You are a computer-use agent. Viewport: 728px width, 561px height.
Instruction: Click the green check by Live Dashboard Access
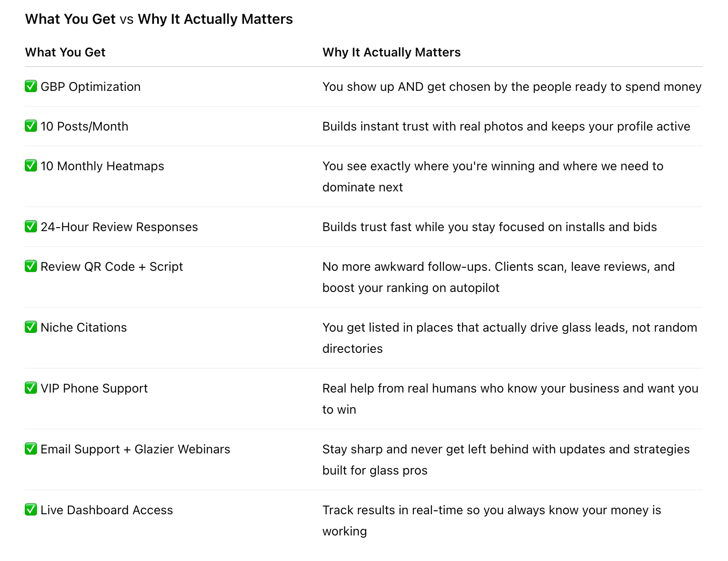[31, 510]
